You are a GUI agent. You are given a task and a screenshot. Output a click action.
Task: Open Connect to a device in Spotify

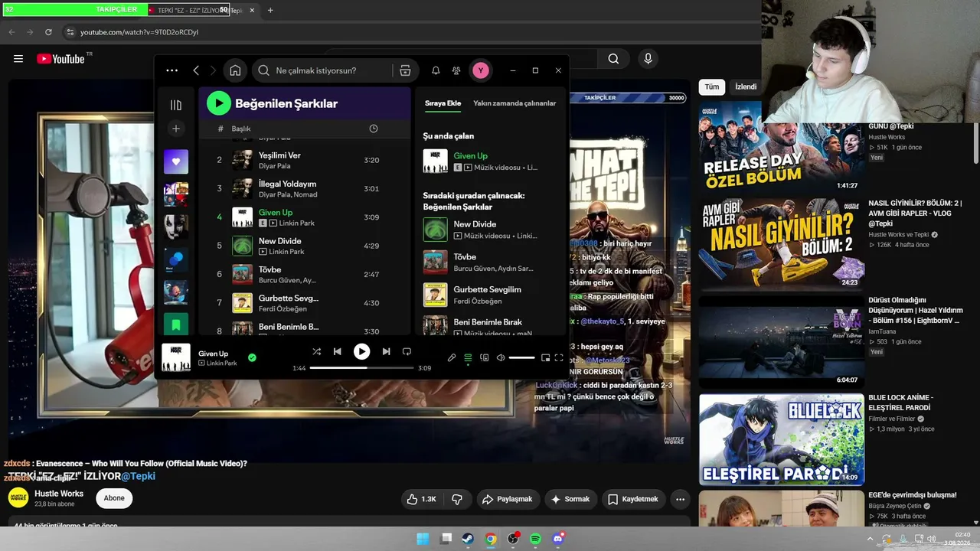point(484,357)
